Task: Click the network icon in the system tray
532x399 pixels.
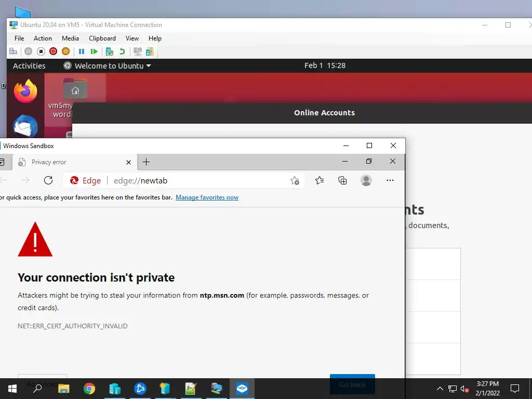Action: [453, 389]
